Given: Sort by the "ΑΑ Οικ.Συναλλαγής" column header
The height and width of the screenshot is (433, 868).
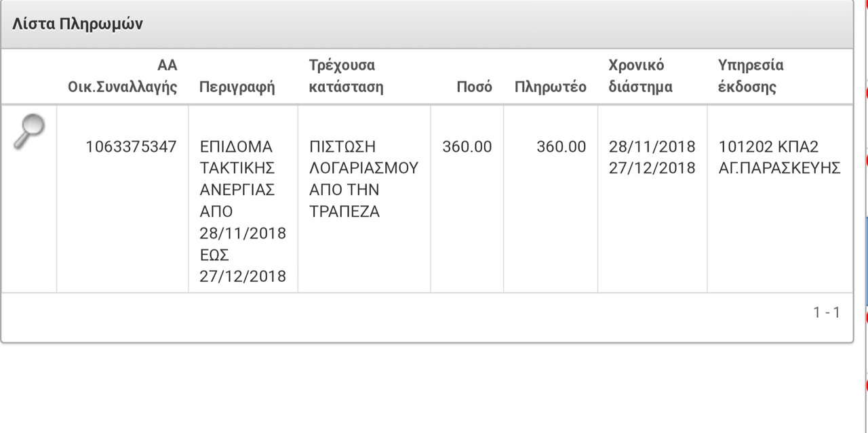Looking at the screenshot, I should pos(123,76).
